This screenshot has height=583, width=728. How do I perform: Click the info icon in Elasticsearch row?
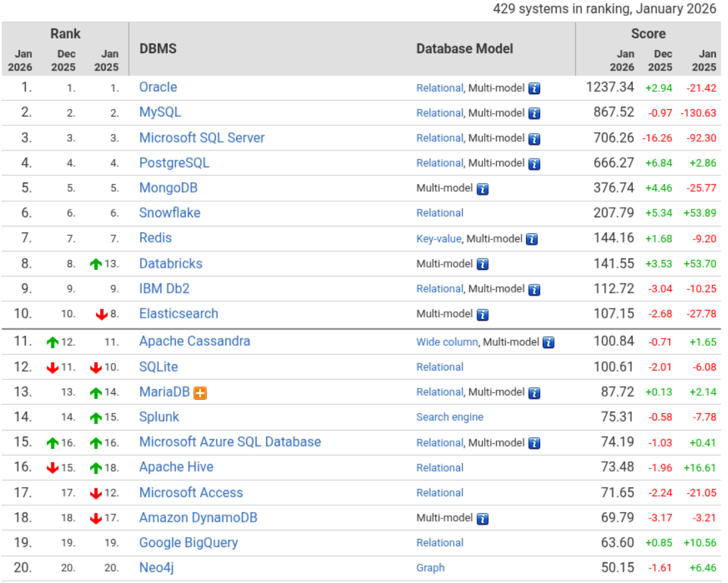click(483, 314)
